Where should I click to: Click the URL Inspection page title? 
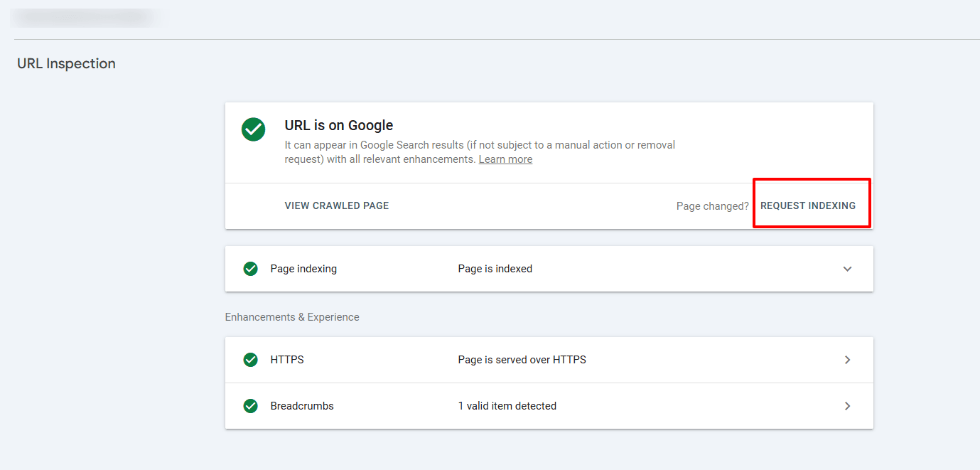pyautogui.click(x=66, y=63)
